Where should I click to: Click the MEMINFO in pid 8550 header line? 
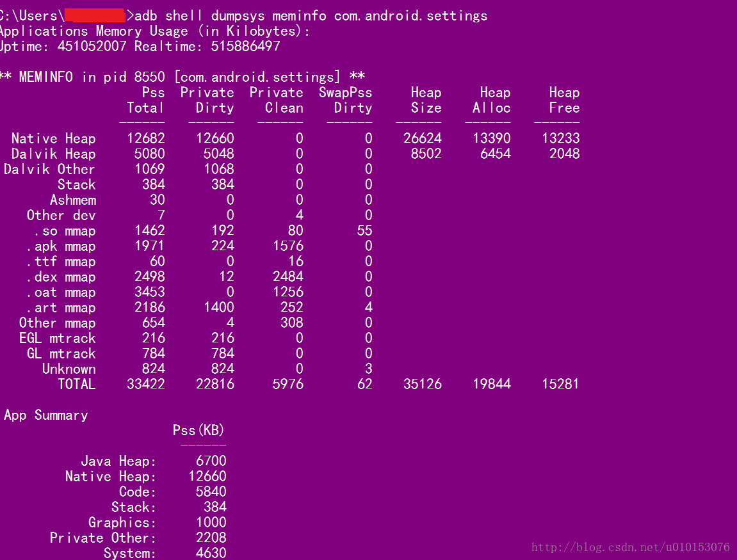(x=182, y=77)
